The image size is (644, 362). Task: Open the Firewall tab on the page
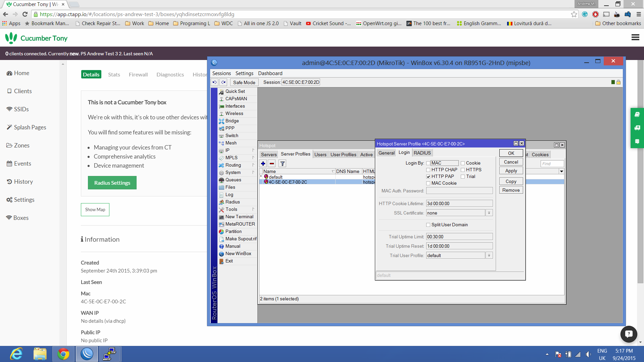coord(138,74)
